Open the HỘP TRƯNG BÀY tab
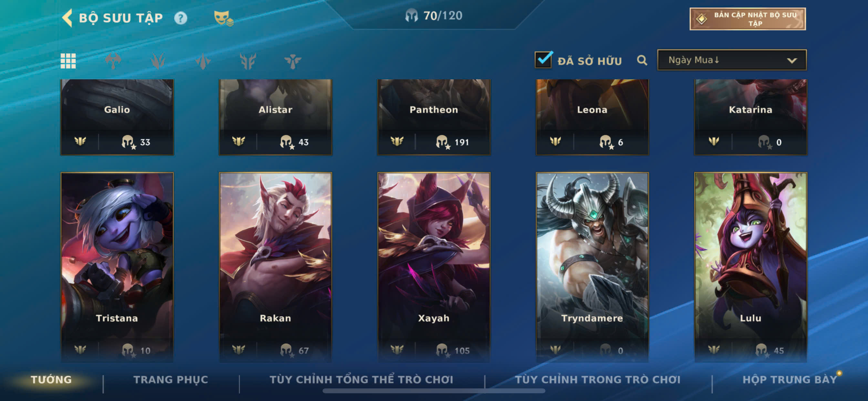 coord(790,379)
